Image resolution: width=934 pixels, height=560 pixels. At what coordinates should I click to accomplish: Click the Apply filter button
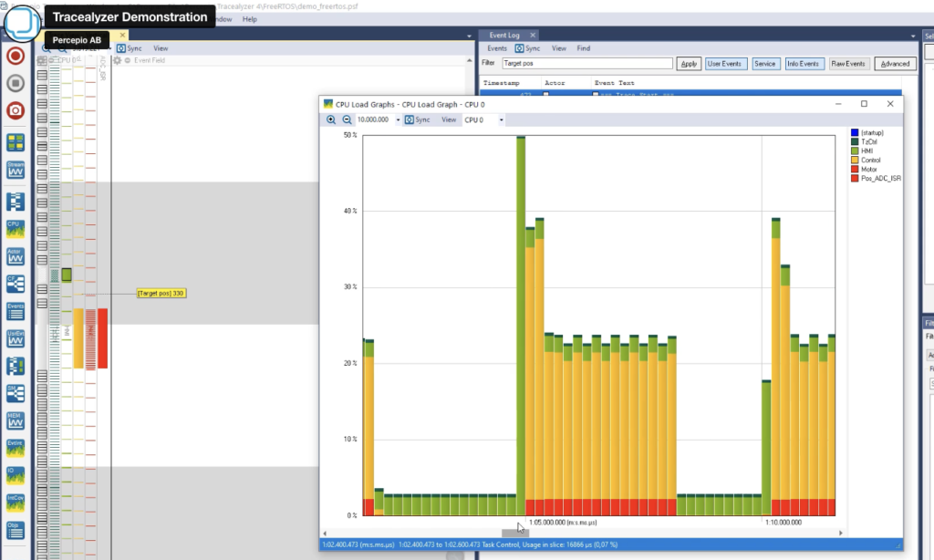click(689, 64)
